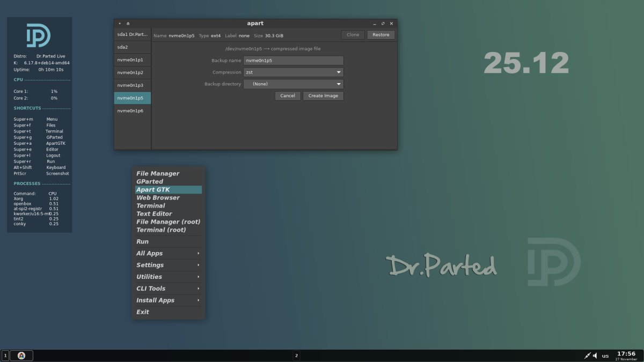The width and height of the screenshot is (644, 362).
Task: Expand the Utilities submenu
Action: 169,277
